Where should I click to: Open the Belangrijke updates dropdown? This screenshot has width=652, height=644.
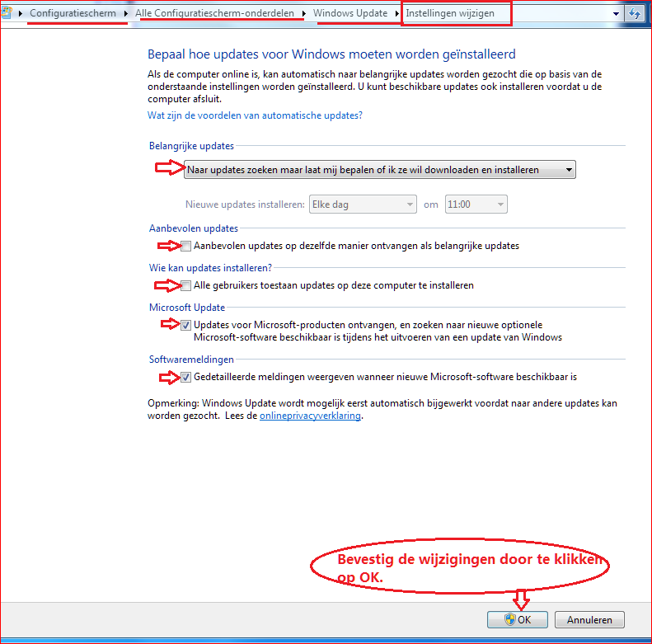[x=379, y=170]
